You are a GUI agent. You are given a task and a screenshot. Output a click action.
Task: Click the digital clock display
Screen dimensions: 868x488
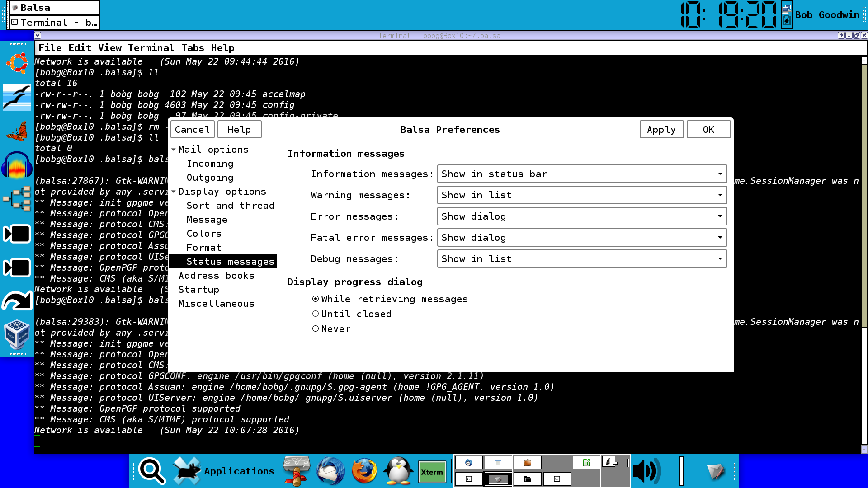point(729,15)
